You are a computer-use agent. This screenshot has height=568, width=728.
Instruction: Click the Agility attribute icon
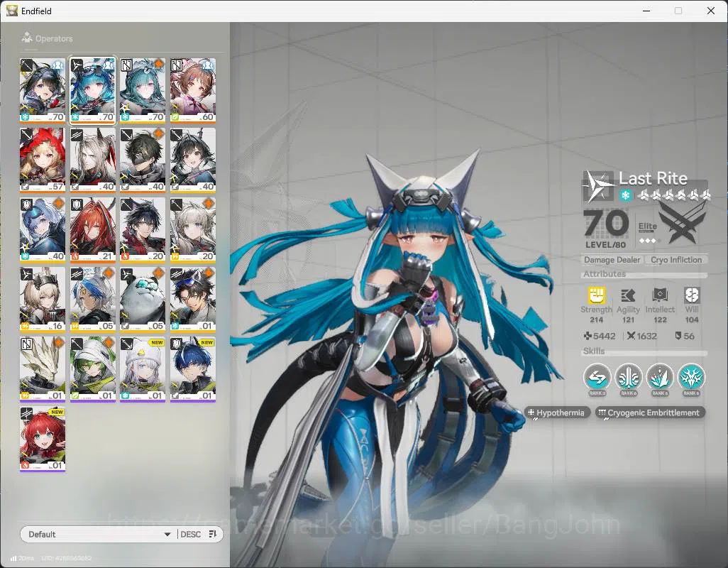(628, 295)
